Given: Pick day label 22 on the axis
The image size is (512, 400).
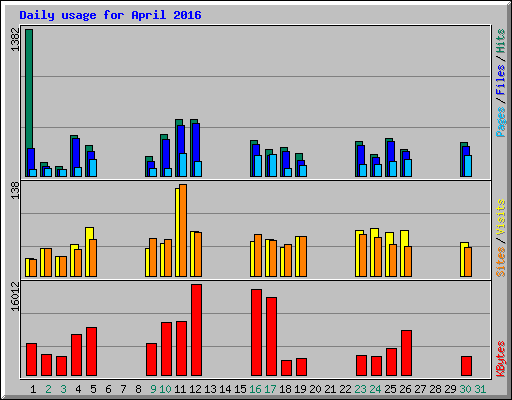Looking at the screenshot, I should coord(345,389).
